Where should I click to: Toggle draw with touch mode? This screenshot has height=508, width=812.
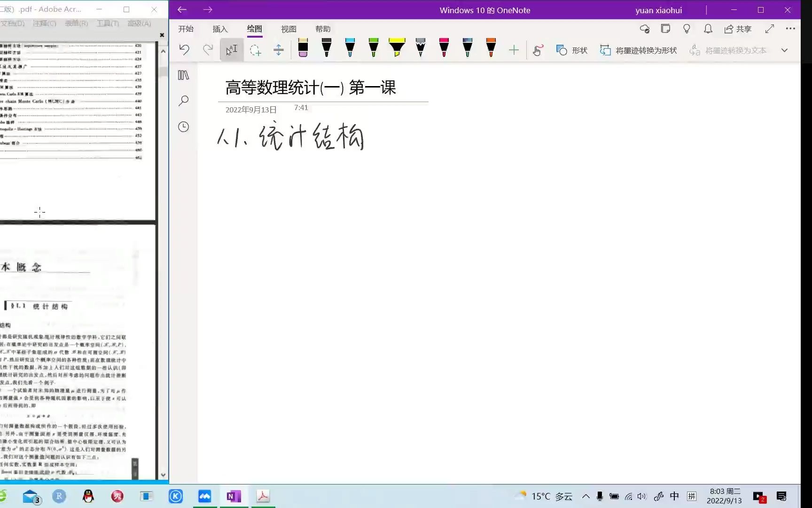coord(538,50)
